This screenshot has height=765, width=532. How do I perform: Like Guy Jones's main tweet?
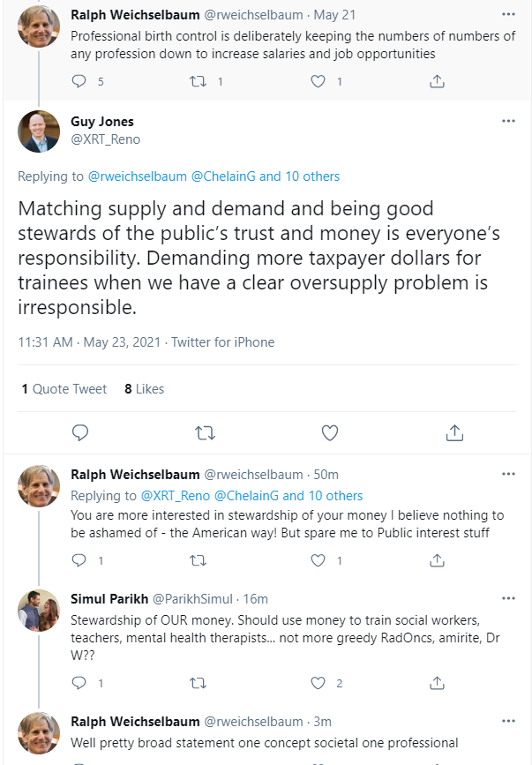[x=329, y=432]
